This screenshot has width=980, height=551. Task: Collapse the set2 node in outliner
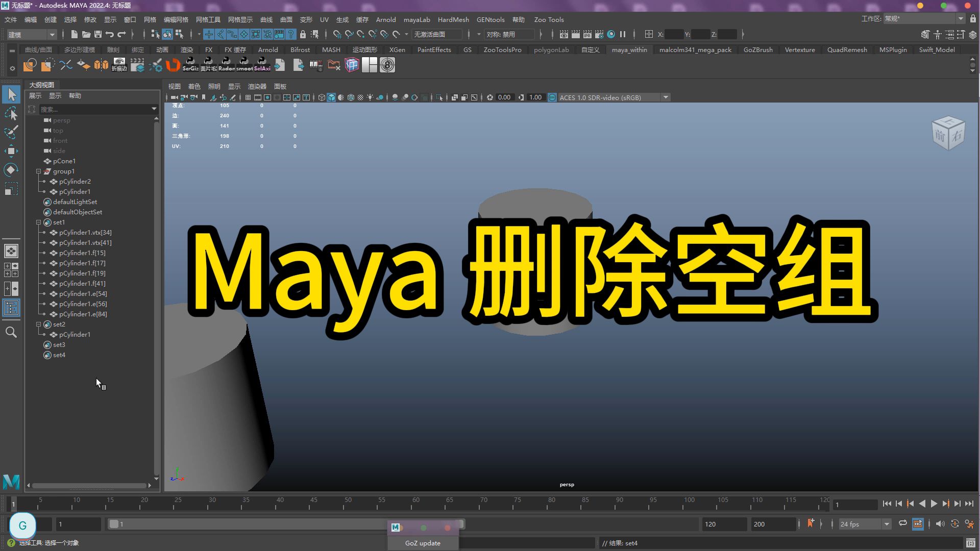(38, 324)
